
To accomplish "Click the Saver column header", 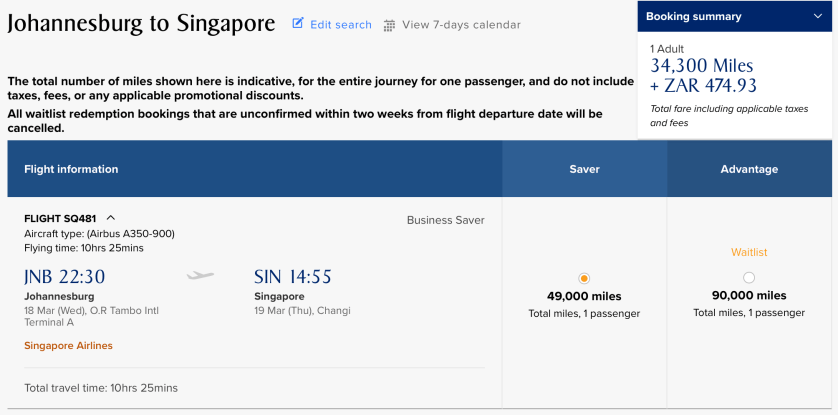I will click(x=584, y=169).
